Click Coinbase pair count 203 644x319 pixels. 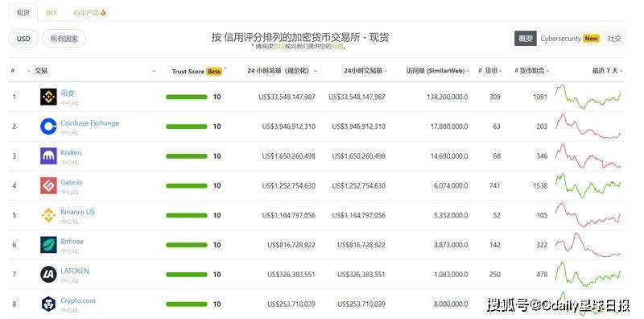click(x=542, y=126)
